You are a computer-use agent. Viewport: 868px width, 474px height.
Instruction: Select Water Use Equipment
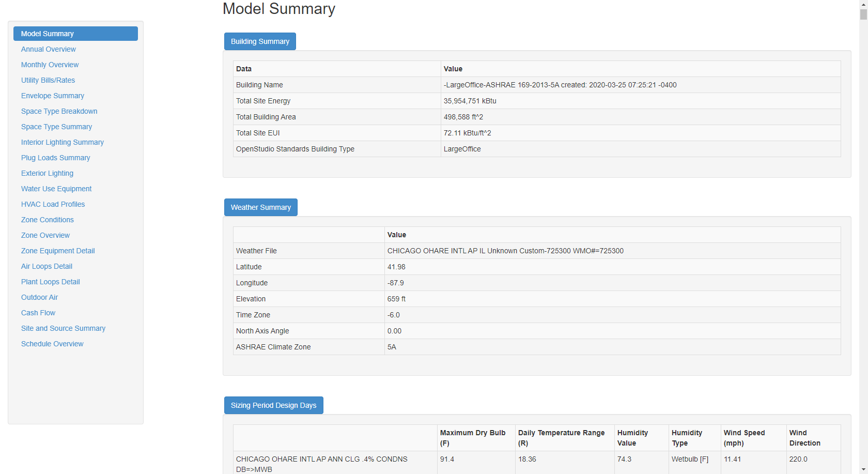[x=56, y=189]
